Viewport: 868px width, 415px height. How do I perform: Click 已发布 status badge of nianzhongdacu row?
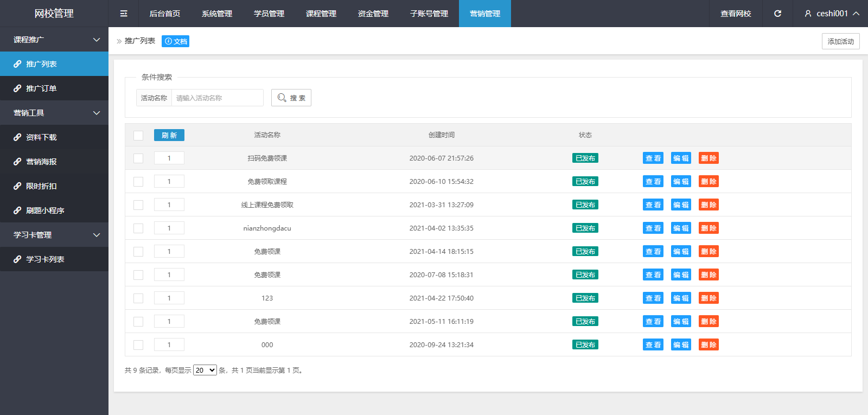point(585,228)
